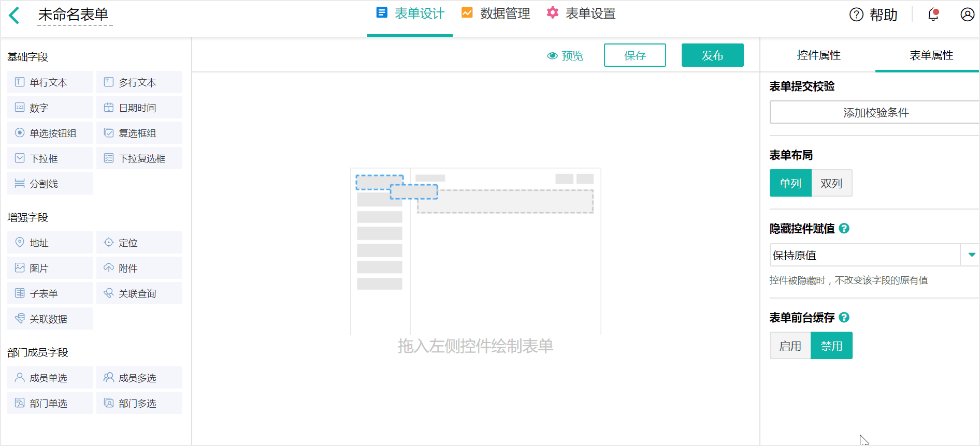Switch to the 数据管理 tab
Viewport: 980px width, 446px height.
(x=496, y=14)
